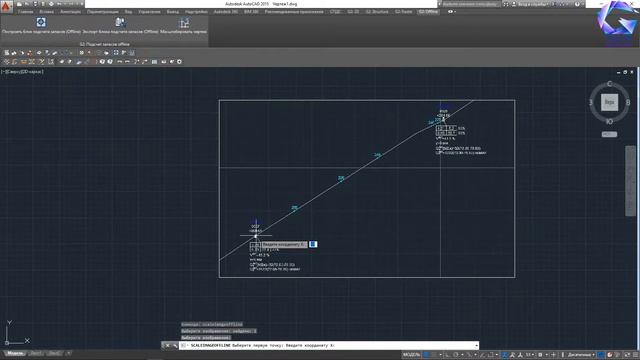This screenshot has height=360, width=640.
Task: Open the recent commands arrow at command line end
Action: pyautogui.click(x=476, y=345)
